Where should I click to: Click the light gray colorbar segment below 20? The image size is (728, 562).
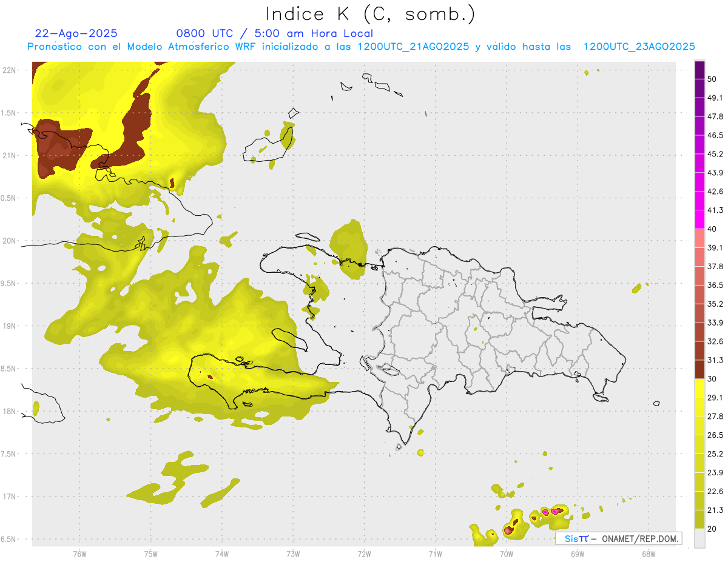[699, 538]
